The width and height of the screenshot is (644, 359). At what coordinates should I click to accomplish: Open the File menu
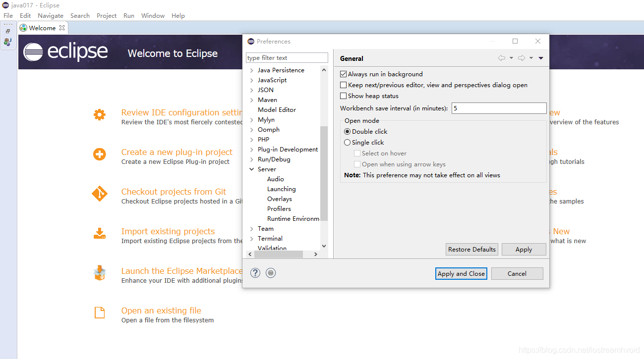[x=8, y=15]
